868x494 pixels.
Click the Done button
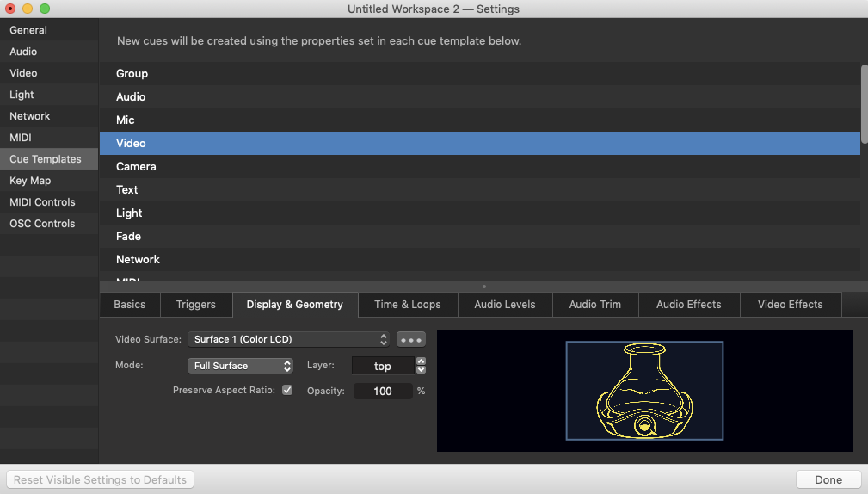(x=828, y=479)
